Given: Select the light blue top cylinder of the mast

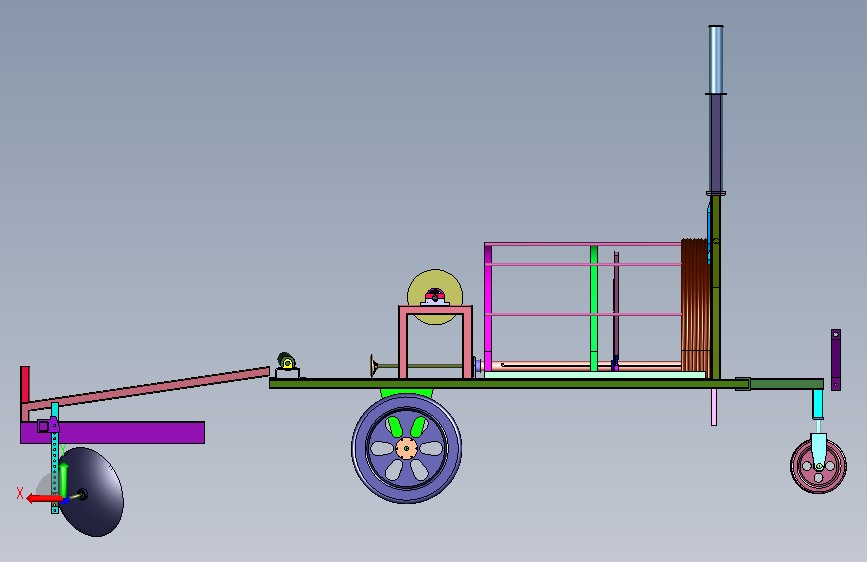Looking at the screenshot, I should (716, 60).
